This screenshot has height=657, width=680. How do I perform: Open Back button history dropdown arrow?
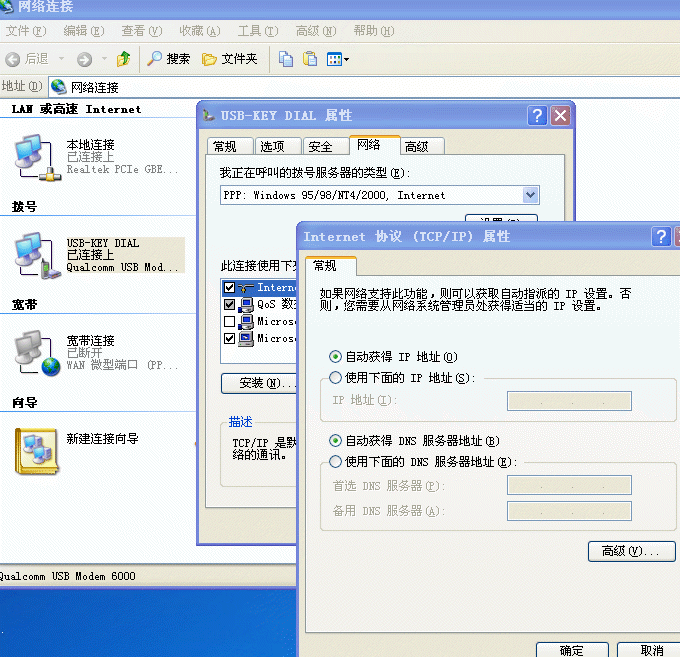(62, 59)
